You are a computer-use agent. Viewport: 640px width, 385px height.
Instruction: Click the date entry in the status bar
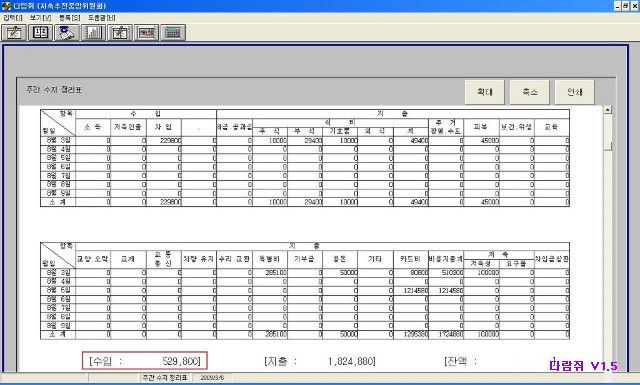tap(212, 378)
